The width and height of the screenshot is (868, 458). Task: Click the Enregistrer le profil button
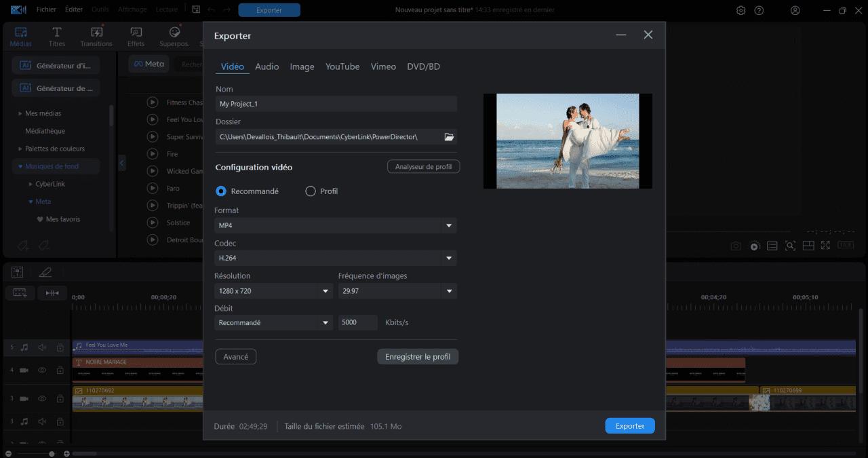418,357
